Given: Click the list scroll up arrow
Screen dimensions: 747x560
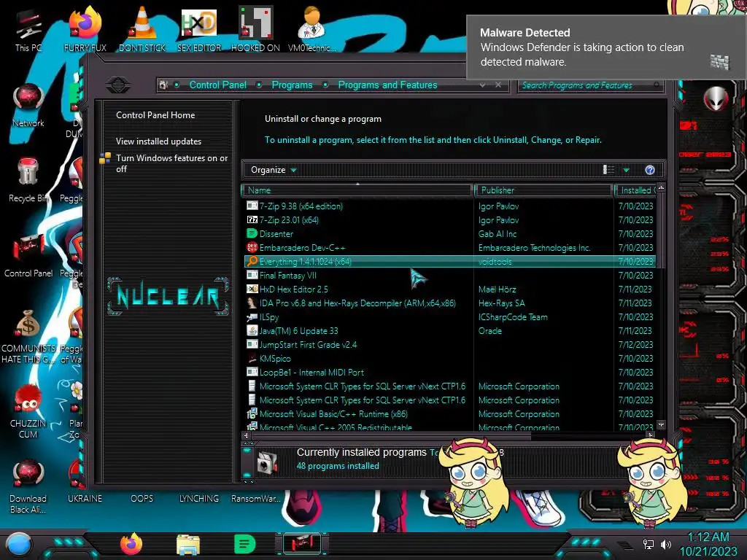Looking at the screenshot, I should pyautogui.click(x=661, y=188).
